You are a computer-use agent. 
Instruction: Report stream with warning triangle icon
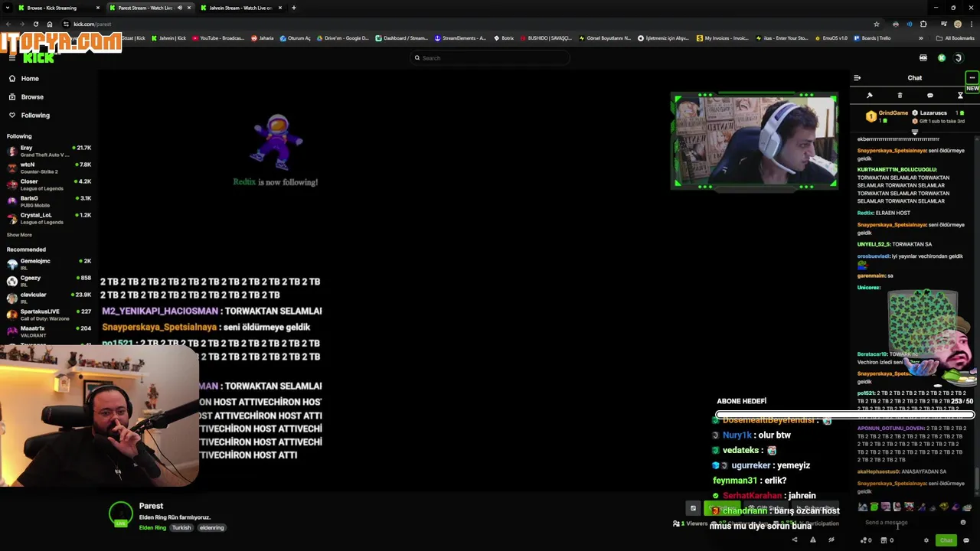(812, 540)
